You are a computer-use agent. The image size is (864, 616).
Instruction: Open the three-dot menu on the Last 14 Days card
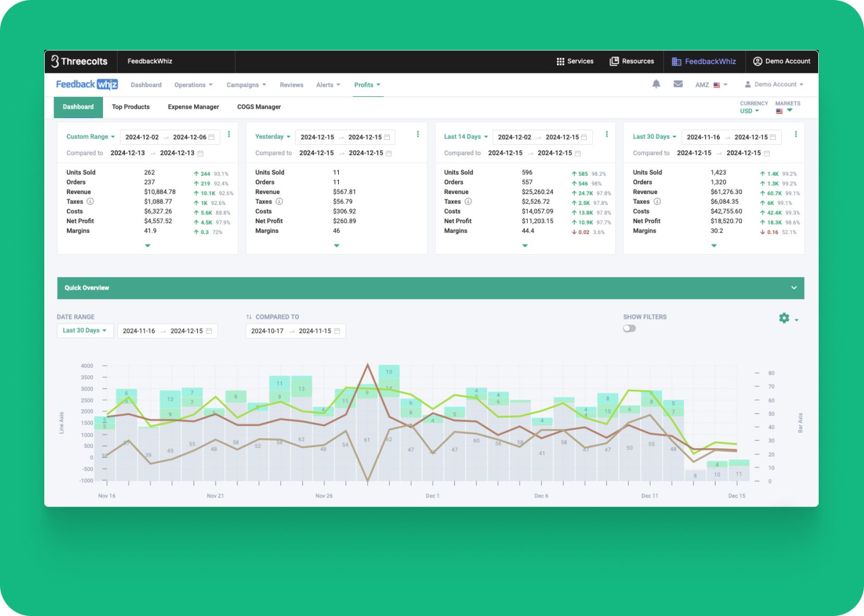click(x=607, y=134)
